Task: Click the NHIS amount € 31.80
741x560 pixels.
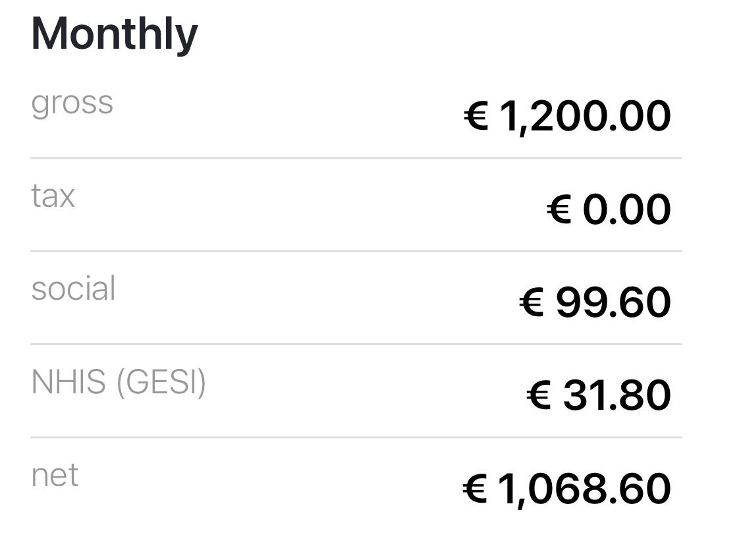Action: click(x=599, y=395)
